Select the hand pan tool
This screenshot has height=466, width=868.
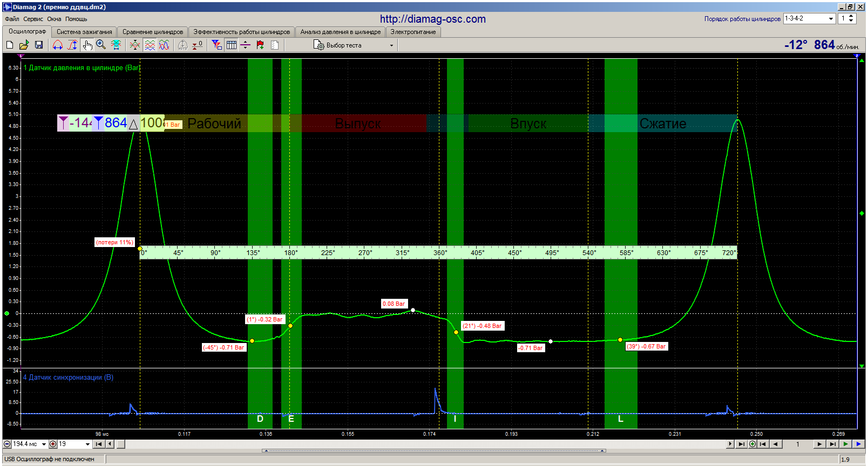click(87, 45)
